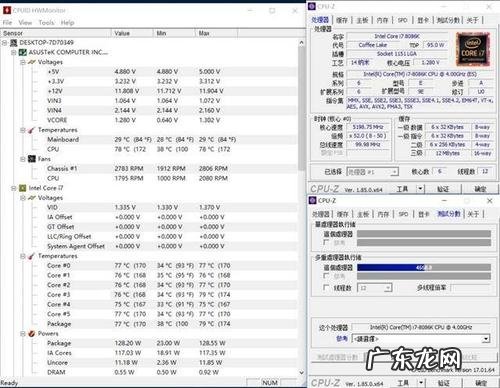Open the thread count dropdown in benchmark tab
The image size is (500, 388).
tap(388, 288)
